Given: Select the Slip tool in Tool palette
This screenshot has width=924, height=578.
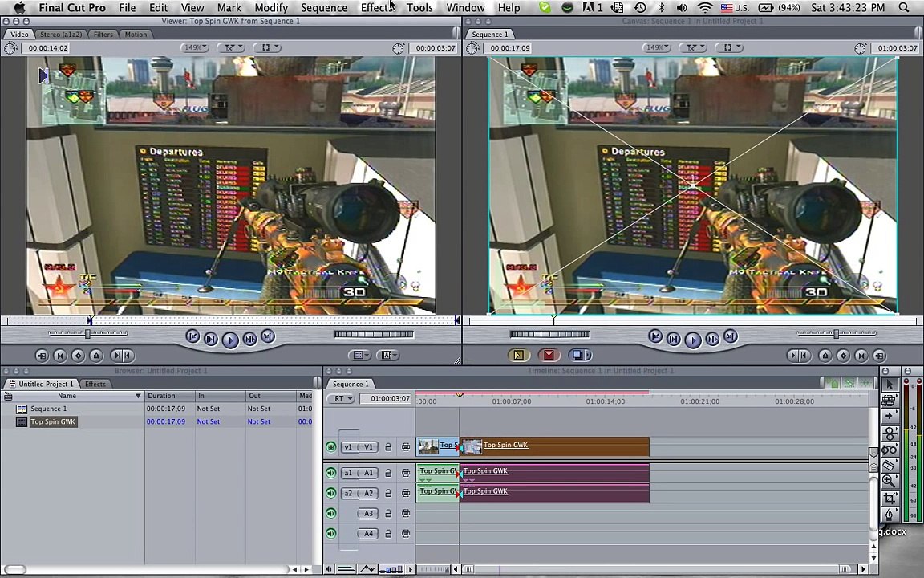Looking at the screenshot, I should point(890,450).
